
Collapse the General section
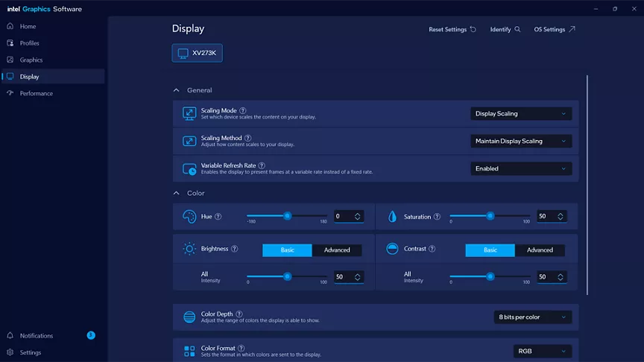point(177,90)
